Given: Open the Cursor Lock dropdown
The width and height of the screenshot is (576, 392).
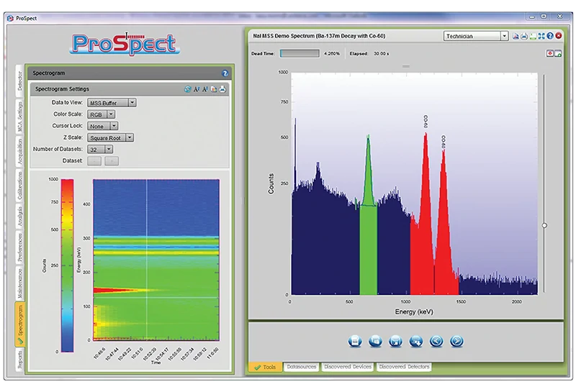Looking at the screenshot, I should coord(102,127).
